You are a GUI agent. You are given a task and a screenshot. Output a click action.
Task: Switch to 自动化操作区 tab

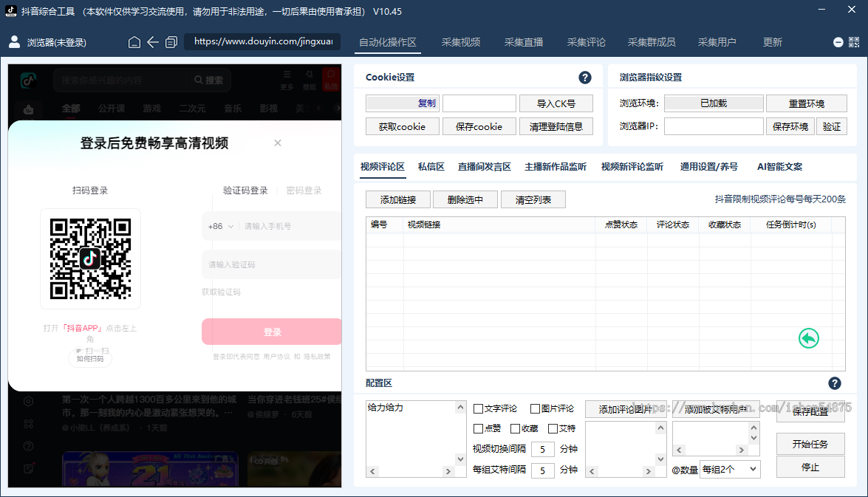tap(388, 42)
